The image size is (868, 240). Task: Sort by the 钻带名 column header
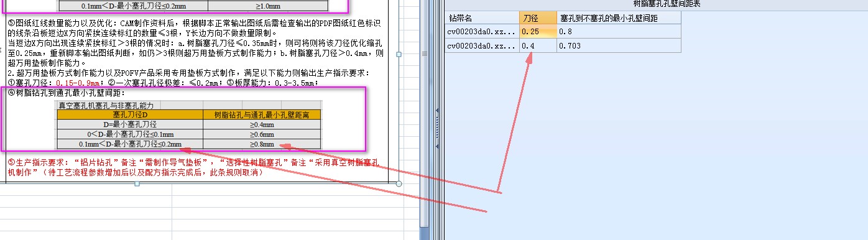(x=482, y=18)
